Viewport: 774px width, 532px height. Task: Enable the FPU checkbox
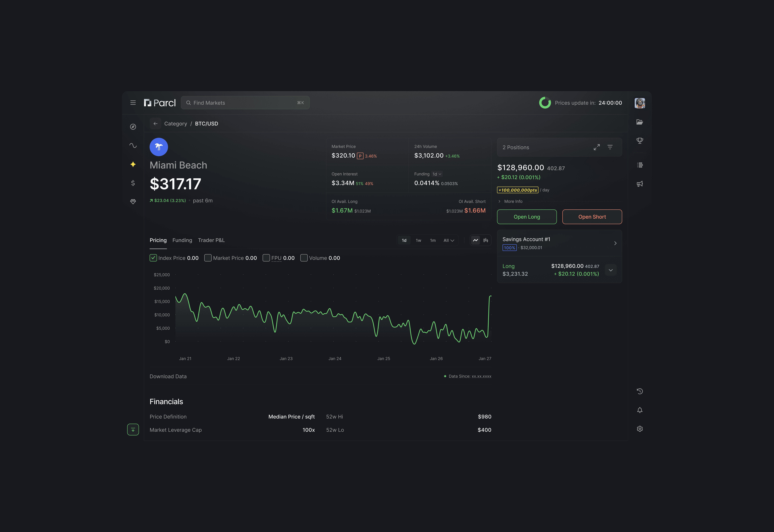point(266,258)
